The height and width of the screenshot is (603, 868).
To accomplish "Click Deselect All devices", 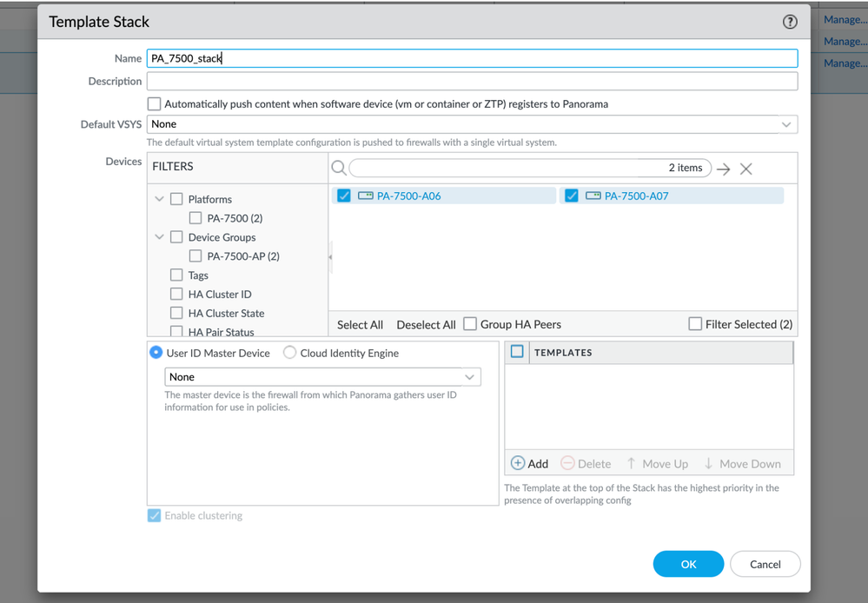I will click(x=427, y=324).
